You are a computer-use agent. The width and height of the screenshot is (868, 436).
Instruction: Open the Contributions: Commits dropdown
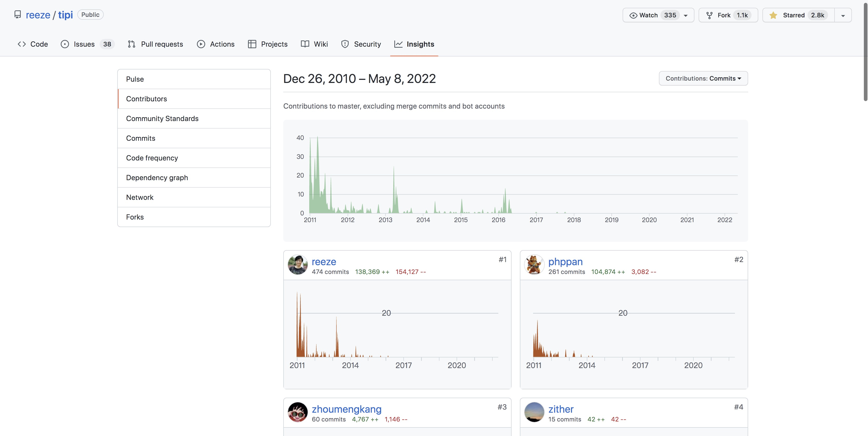pyautogui.click(x=703, y=79)
